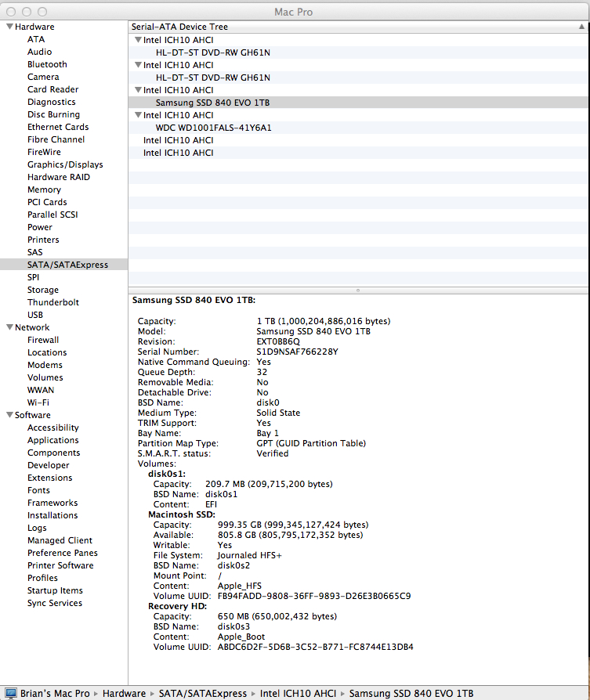Image resolution: width=590 pixels, height=700 pixels.
Task: Select ATA in the sidebar
Action: coord(36,39)
